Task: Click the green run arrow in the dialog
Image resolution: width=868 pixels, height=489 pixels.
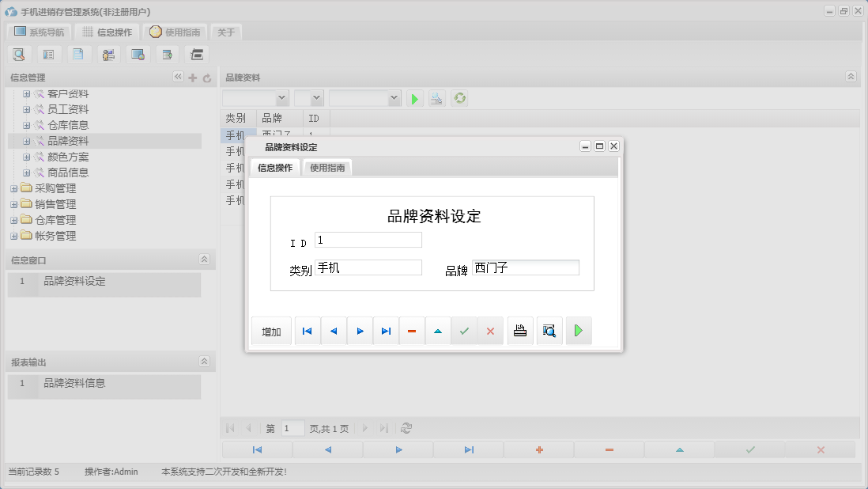Action: (578, 331)
